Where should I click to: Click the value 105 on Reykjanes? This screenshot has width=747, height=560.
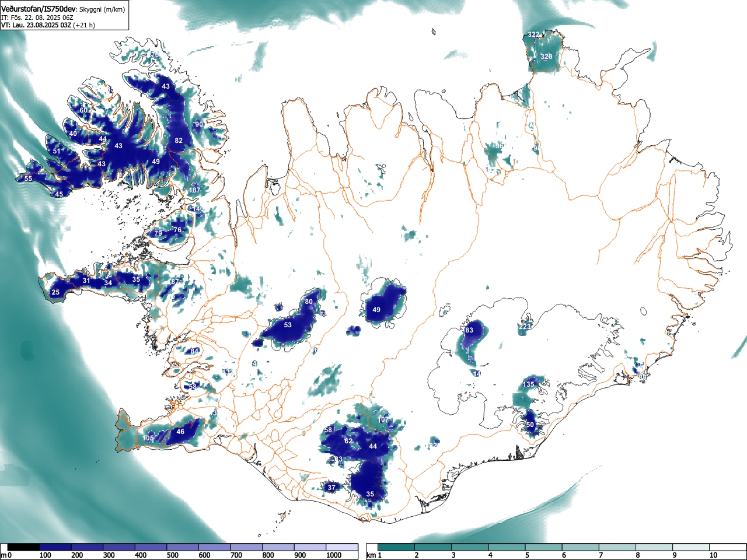click(148, 439)
